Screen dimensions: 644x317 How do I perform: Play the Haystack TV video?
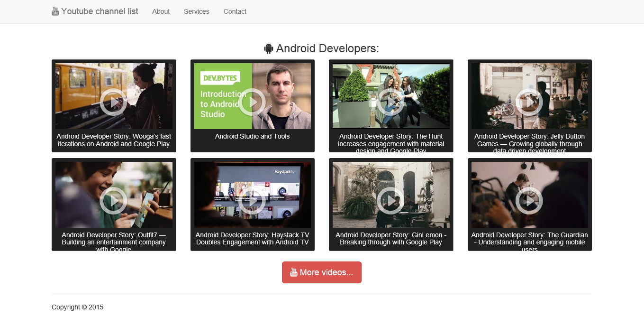coord(252,201)
